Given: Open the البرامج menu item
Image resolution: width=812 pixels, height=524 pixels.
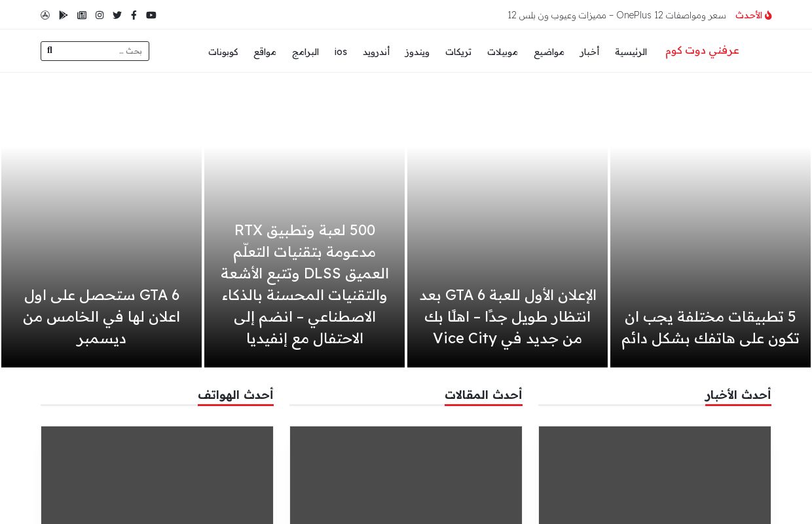Looking at the screenshot, I should (305, 52).
